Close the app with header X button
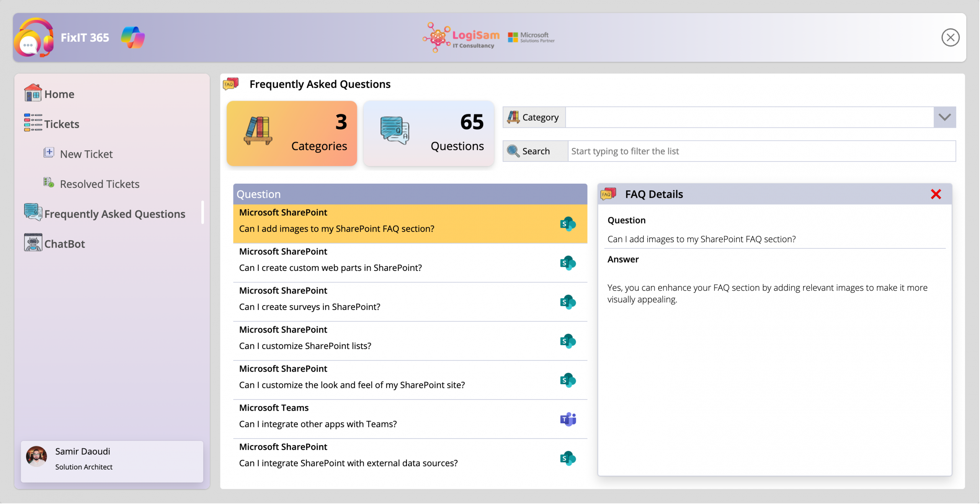 click(950, 38)
